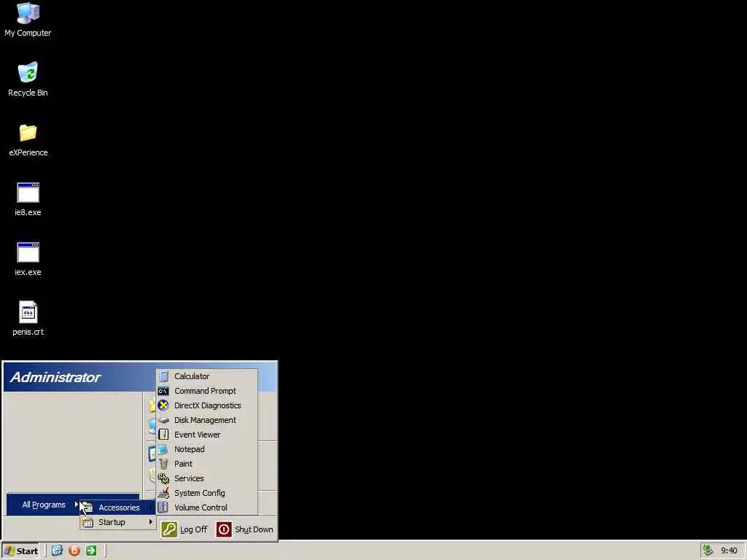Viewport: 747px width, 560px height.
Task: Click the orange circular Quick Launch icon
Action: pos(74,551)
